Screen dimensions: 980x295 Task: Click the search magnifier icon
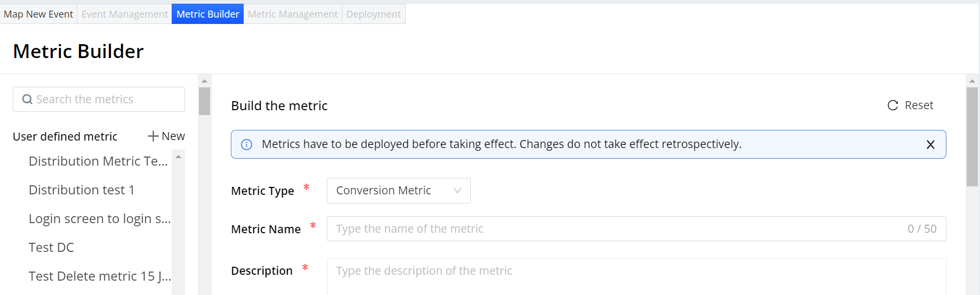point(27,100)
